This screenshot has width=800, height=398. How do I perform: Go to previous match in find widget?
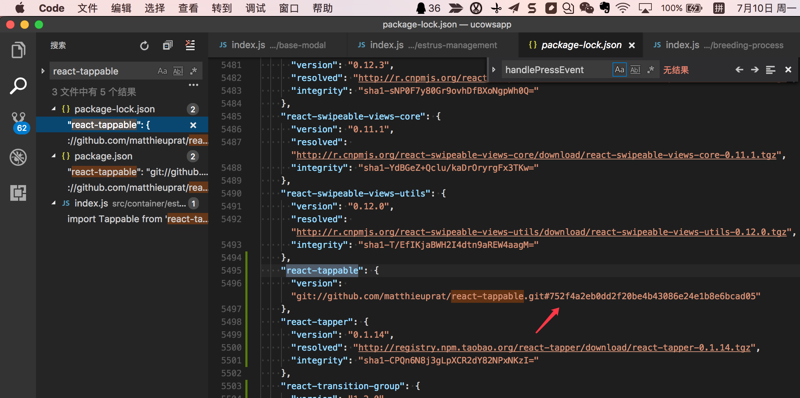click(739, 70)
